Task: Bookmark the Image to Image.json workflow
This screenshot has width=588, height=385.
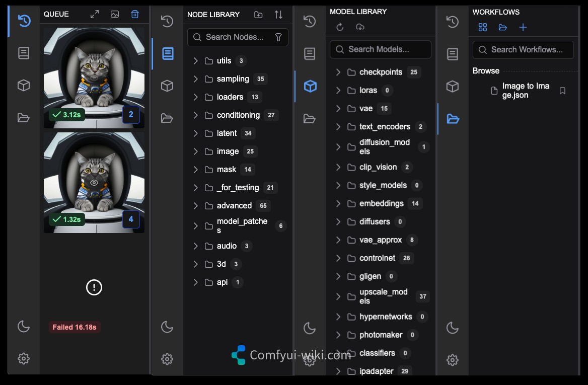Action: 562,91
